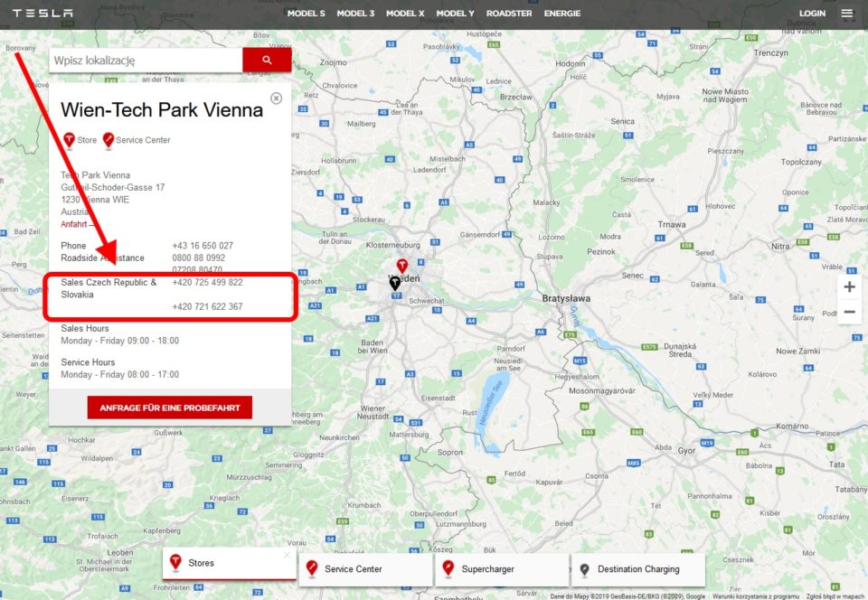This screenshot has width=868, height=600.
Task: Toggle the Supercharger filter tab
Action: coord(502,569)
